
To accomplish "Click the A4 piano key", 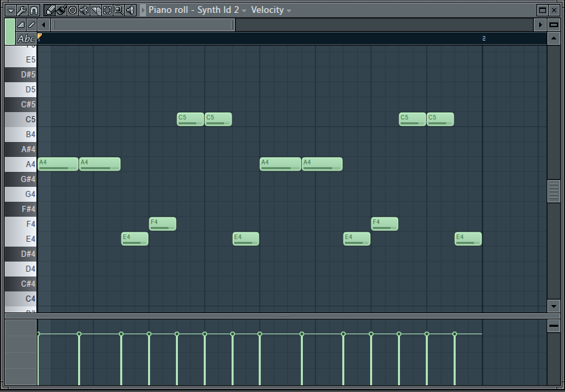I will 20,164.
